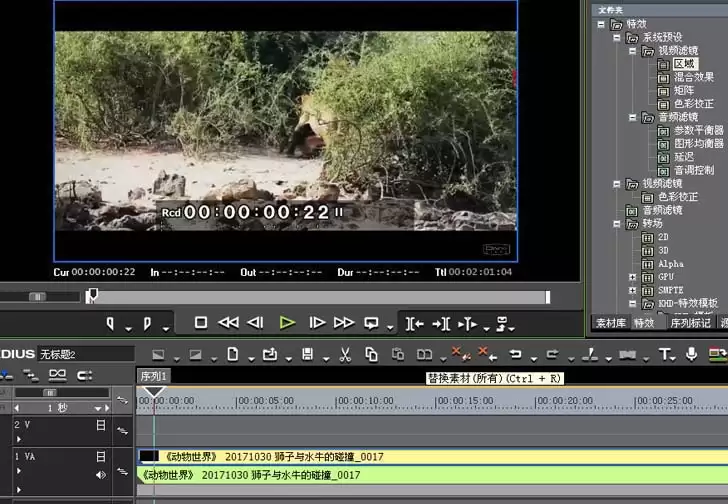Open the T title creation tool
Screen dimensions: 728x504
click(x=665, y=355)
